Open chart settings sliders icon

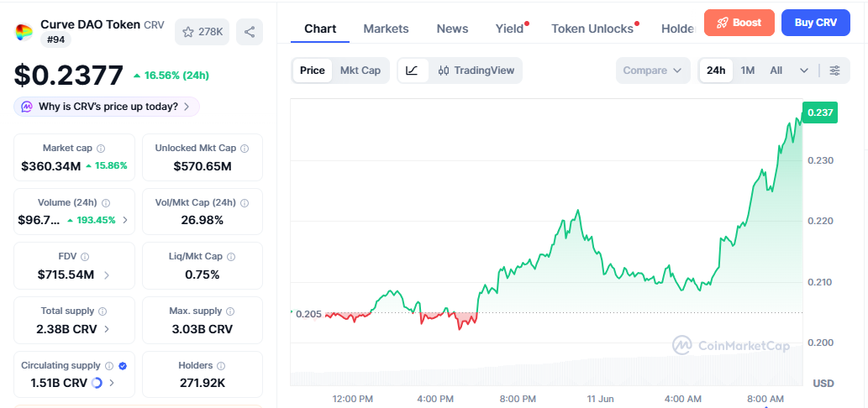[834, 71]
